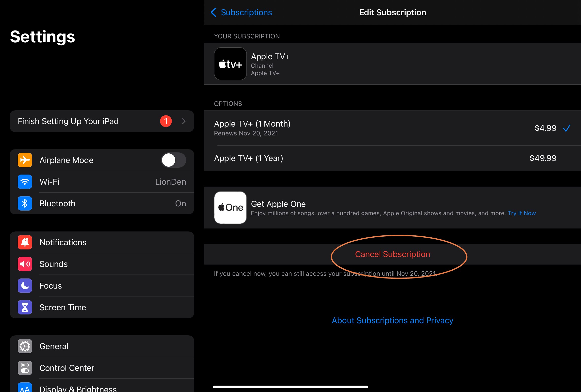This screenshot has height=392, width=581.
Task: Tap the Apple One app icon
Action: (x=230, y=208)
